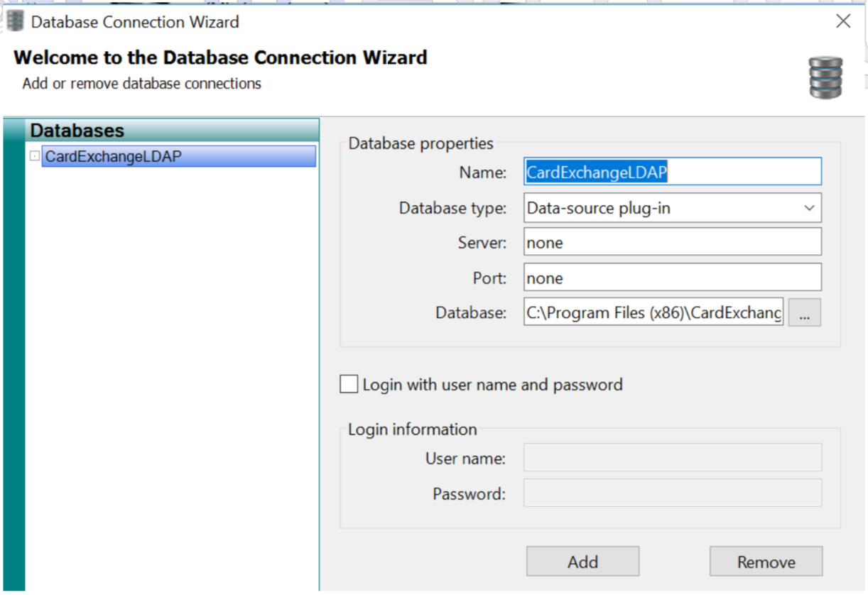
Task: Click the Database path field
Action: (x=653, y=312)
